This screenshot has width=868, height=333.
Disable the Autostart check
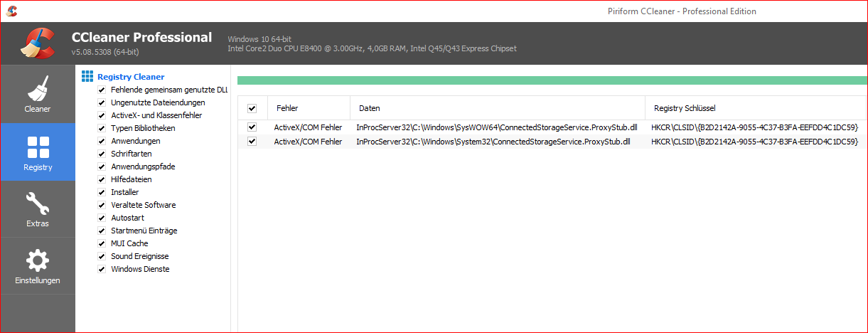click(102, 218)
